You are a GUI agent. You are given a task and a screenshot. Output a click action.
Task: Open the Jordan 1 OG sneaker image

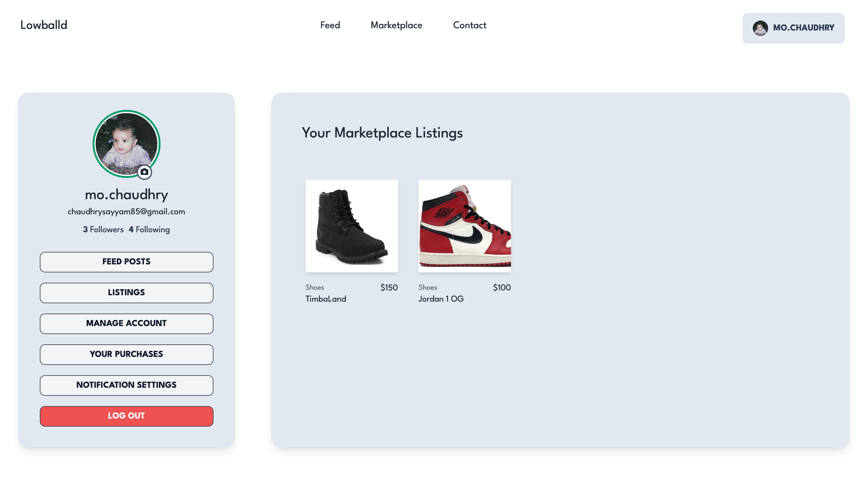click(464, 226)
